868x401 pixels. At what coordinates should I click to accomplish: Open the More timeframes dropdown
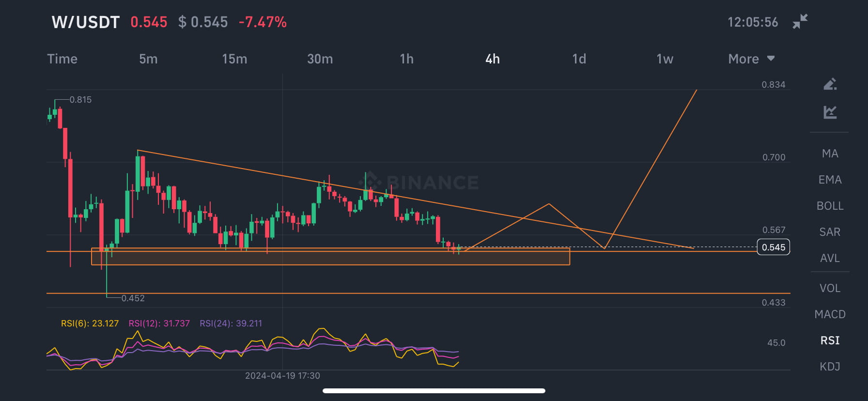743,59
